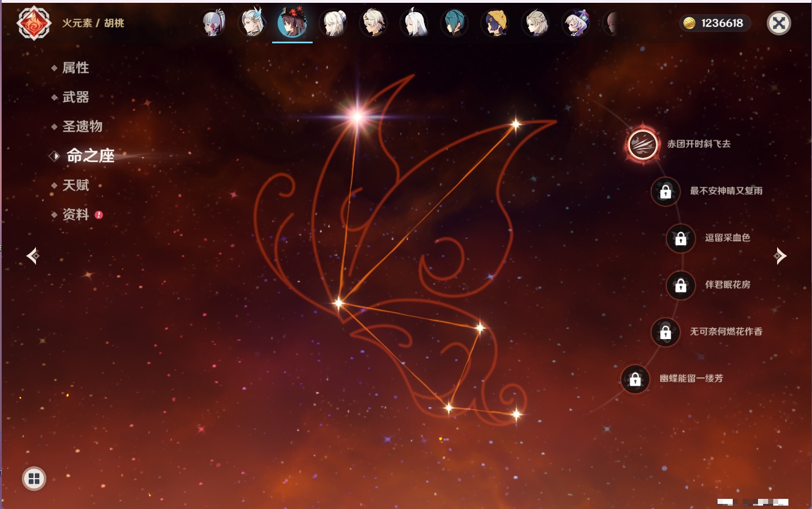Go to next character with right arrow
The height and width of the screenshot is (509, 812).
780,256
